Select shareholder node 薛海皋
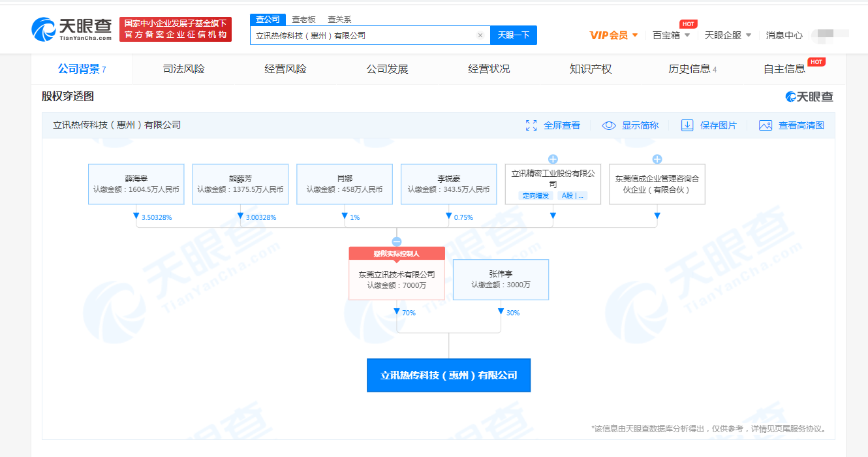 point(136,184)
